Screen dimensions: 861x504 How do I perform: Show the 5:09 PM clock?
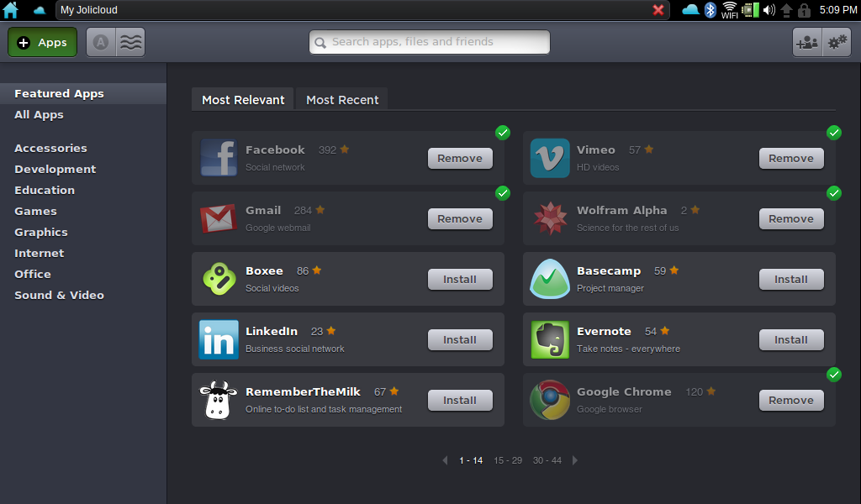click(x=837, y=10)
